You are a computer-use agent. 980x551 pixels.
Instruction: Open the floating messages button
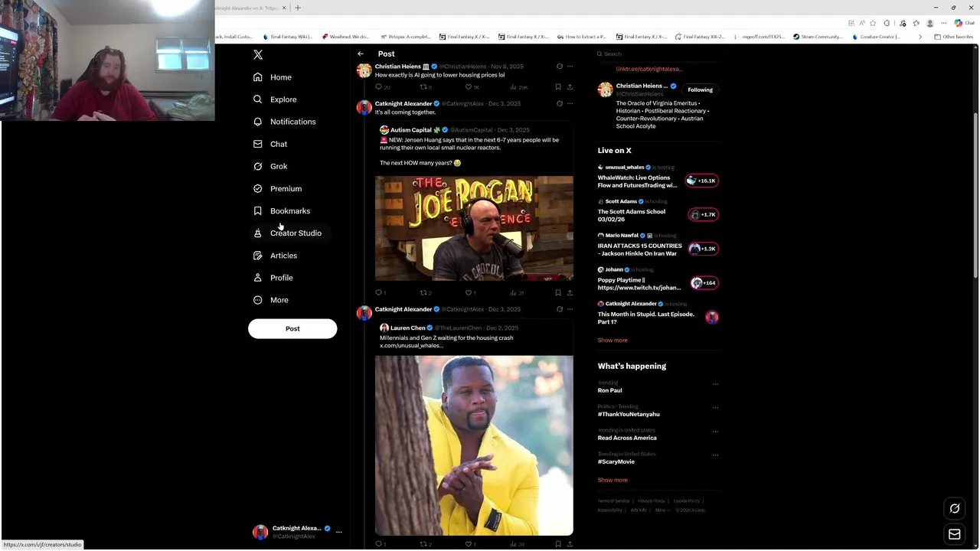(x=955, y=535)
